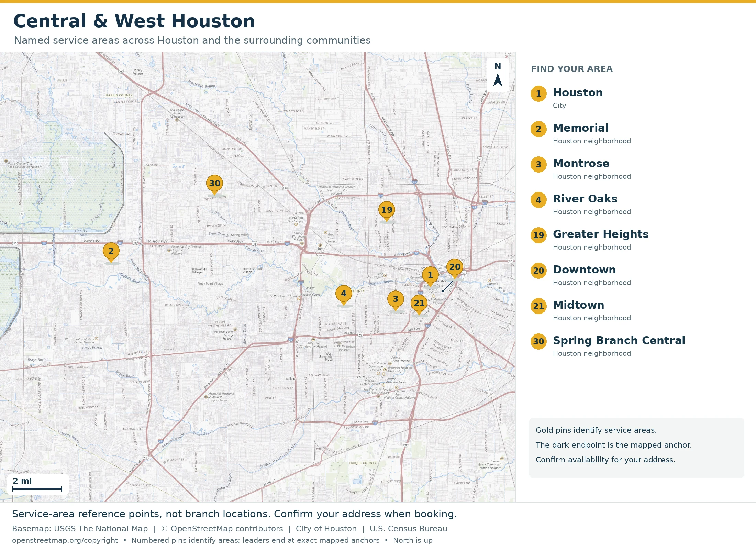756x550 pixels.
Task: Click the 'City of Houston' credit text
Action: [x=326, y=529]
